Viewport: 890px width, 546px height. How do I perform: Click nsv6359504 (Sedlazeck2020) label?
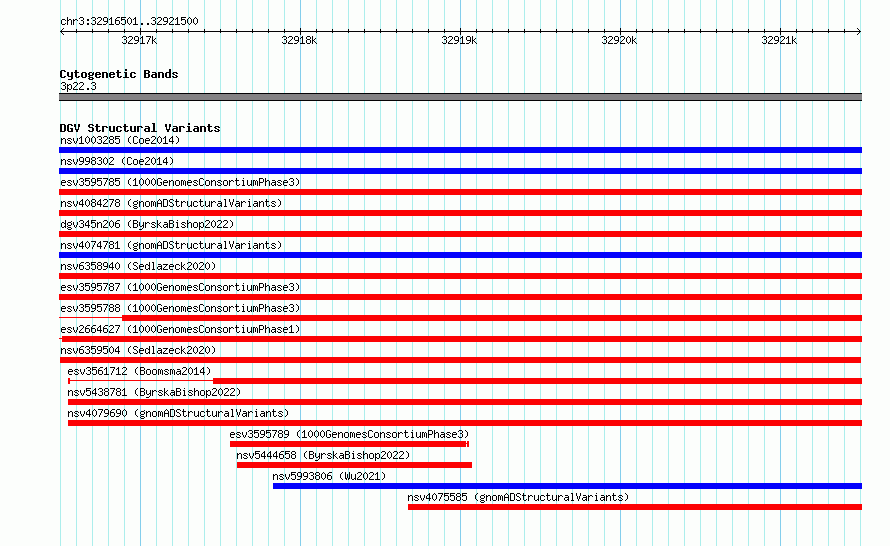(x=138, y=350)
